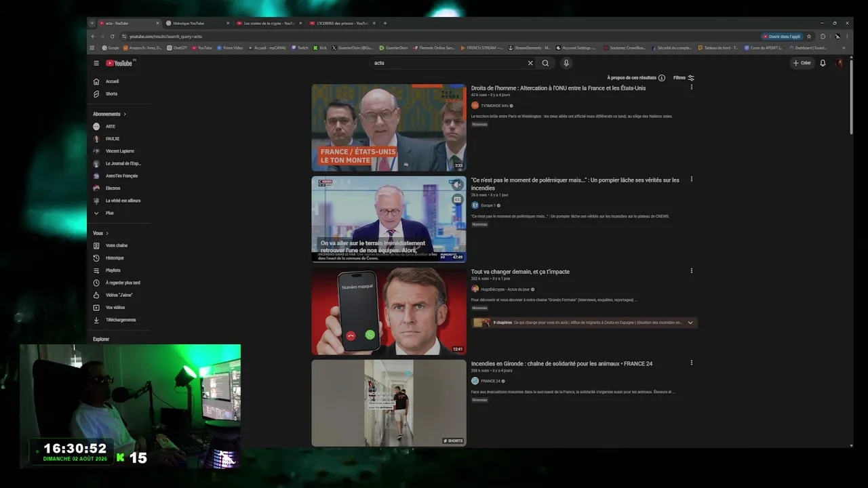
Task: Open the ChatGPT bookmark
Action: coord(177,48)
